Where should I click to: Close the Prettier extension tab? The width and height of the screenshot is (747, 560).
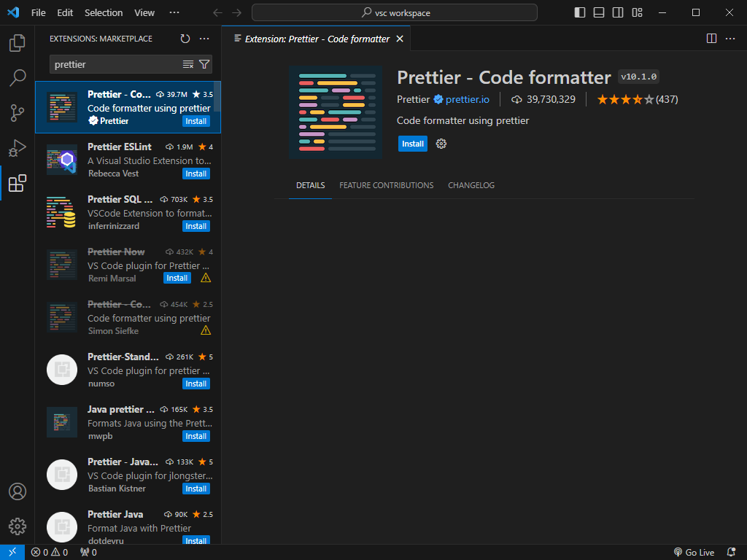tap(400, 39)
